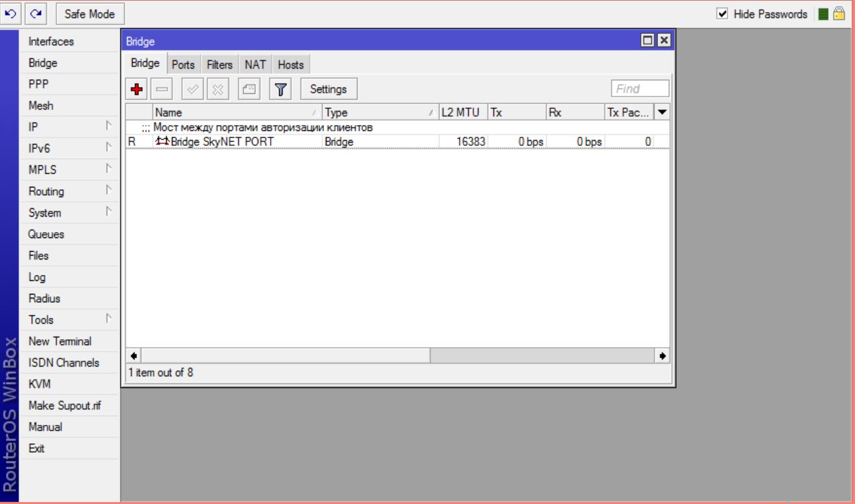Image resolution: width=855 pixels, height=504 pixels.
Task: Open New Terminal from the sidebar
Action: tap(69, 341)
